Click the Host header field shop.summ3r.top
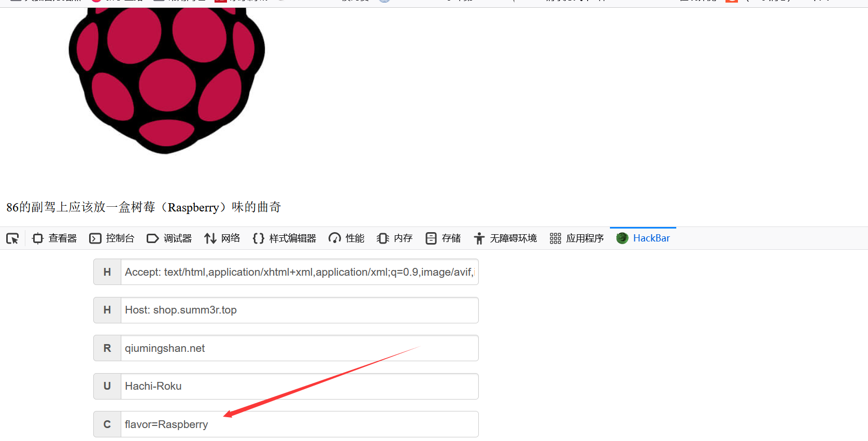Viewport: 868px width, 441px height. coord(300,310)
